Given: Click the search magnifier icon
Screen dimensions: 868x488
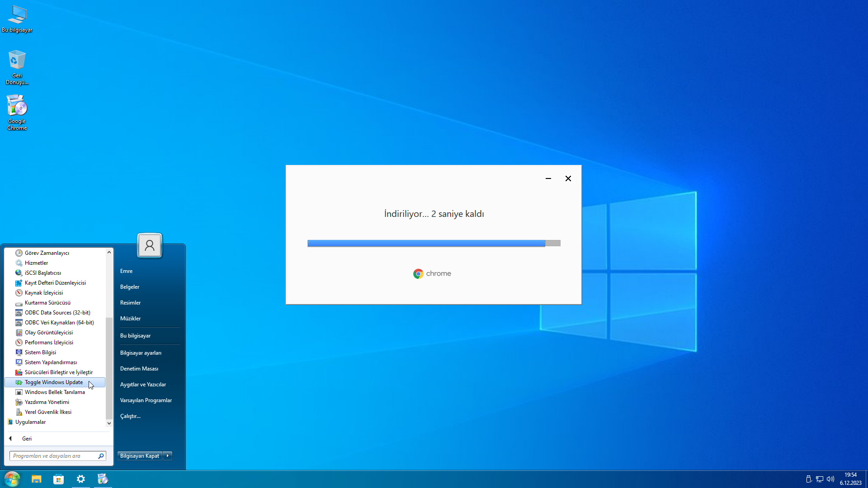Looking at the screenshot, I should tap(101, 456).
